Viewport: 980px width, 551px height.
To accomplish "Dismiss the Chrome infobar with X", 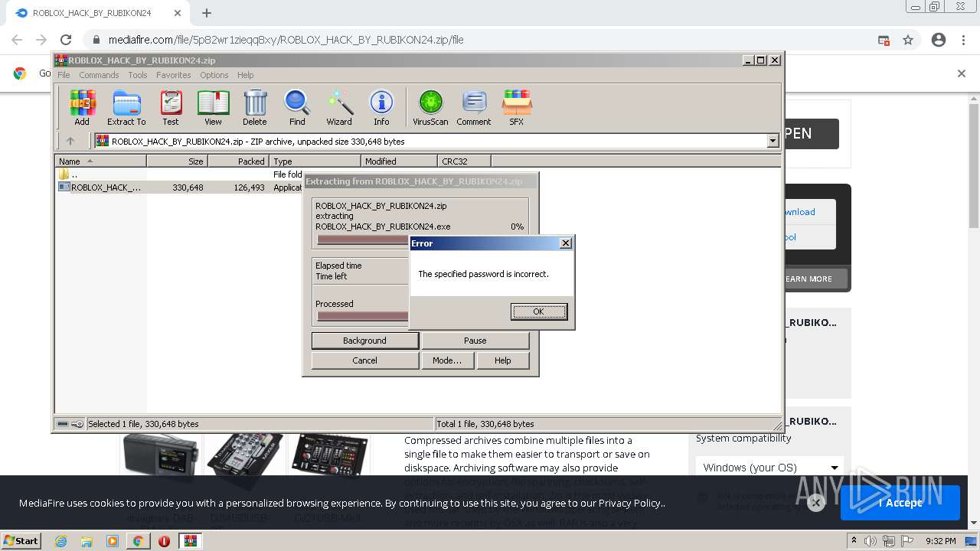I will click(x=962, y=73).
